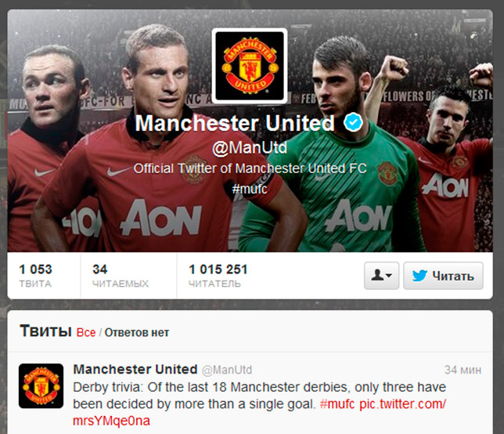Open the user actions person-icon dropdown
The width and height of the screenshot is (504, 434).
382,276
